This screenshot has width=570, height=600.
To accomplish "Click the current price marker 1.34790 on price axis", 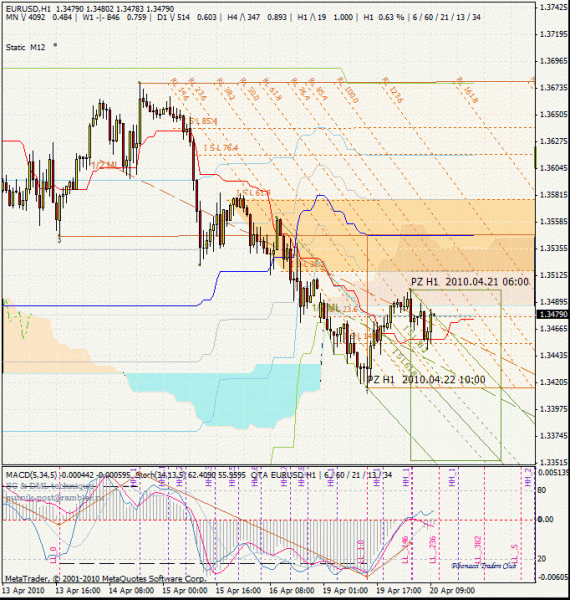I will click(552, 314).
